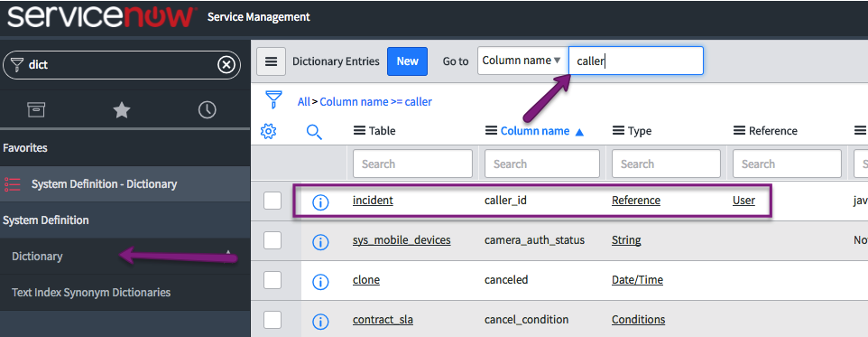Click the camera_auth_status cell
The height and width of the screenshot is (337, 868).
[534, 240]
